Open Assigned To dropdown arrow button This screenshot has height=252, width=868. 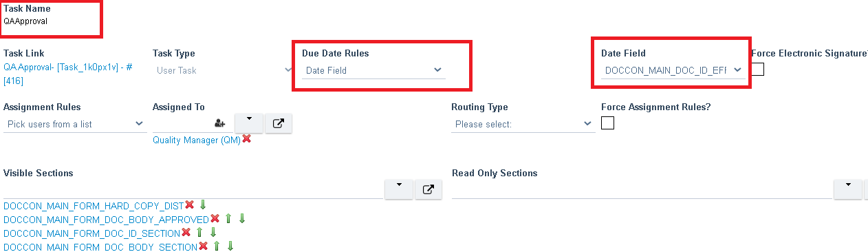coord(249,123)
